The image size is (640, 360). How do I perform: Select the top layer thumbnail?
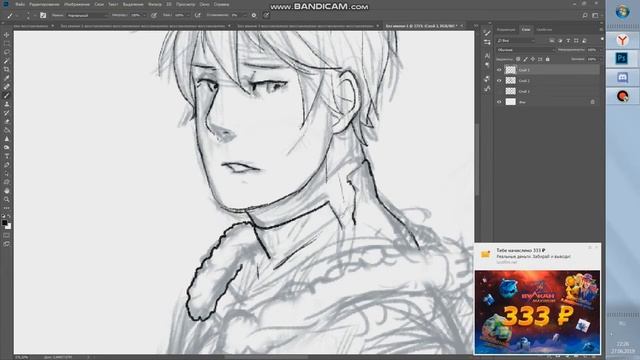[511, 70]
